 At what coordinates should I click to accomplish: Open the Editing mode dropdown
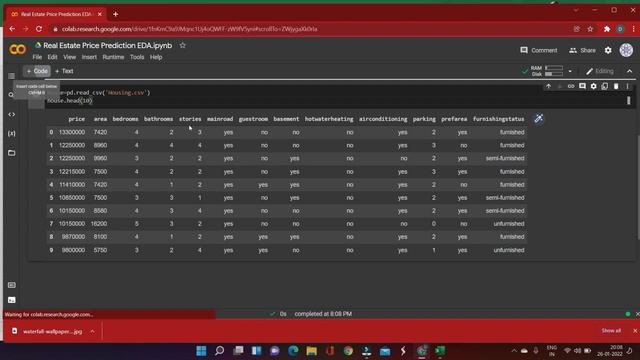pyautogui.click(x=600, y=71)
